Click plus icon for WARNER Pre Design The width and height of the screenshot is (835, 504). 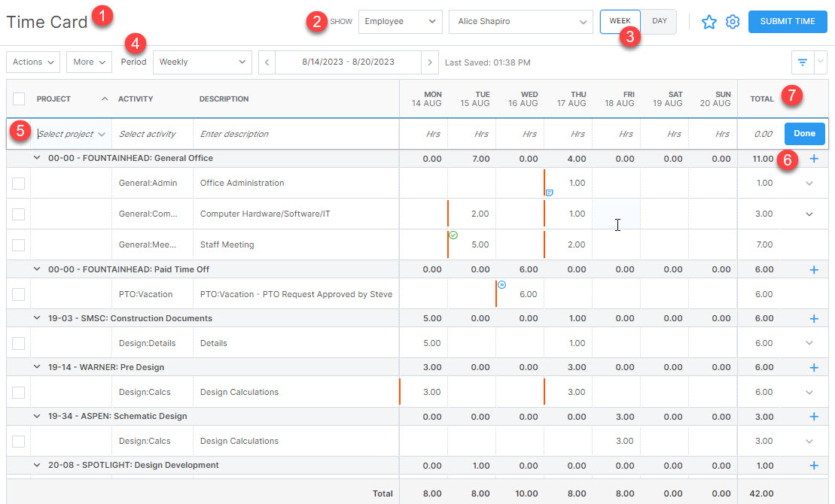coord(814,368)
